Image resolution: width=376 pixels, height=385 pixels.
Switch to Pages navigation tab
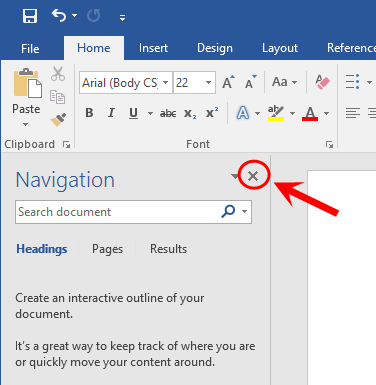[x=107, y=249]
